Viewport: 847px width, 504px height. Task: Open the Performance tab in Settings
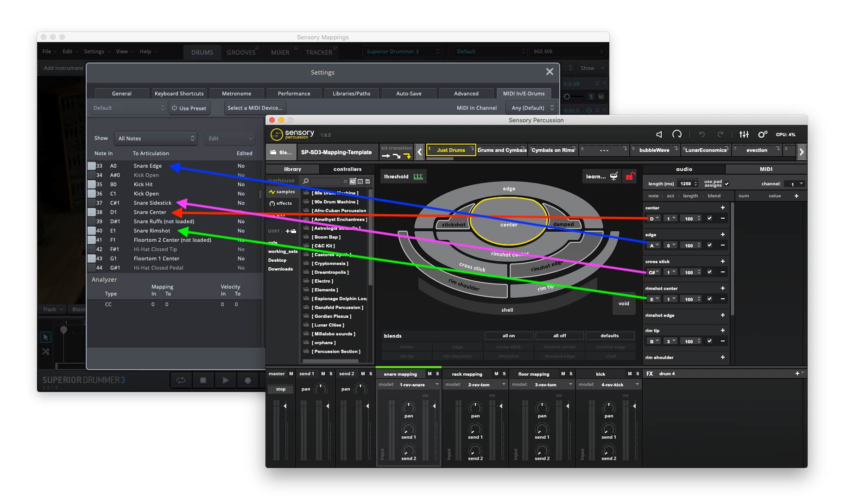click(294, 93)
